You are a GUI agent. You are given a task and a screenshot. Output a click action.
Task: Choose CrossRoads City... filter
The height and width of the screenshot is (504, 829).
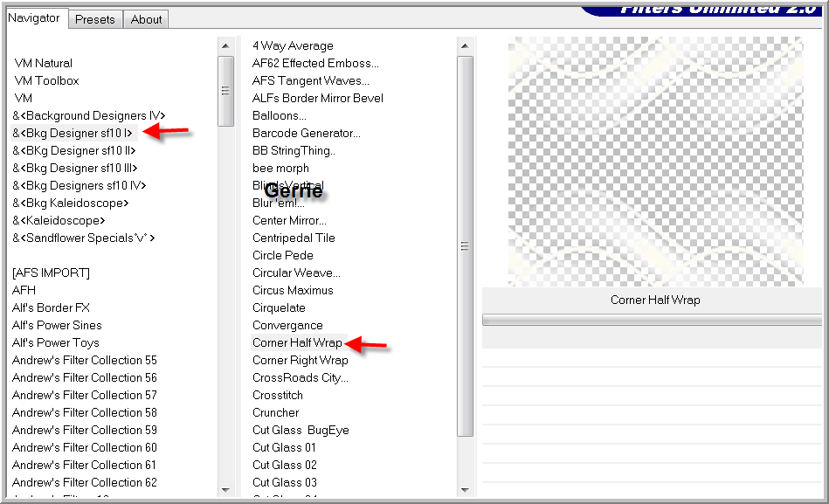[x=301, y=377]
